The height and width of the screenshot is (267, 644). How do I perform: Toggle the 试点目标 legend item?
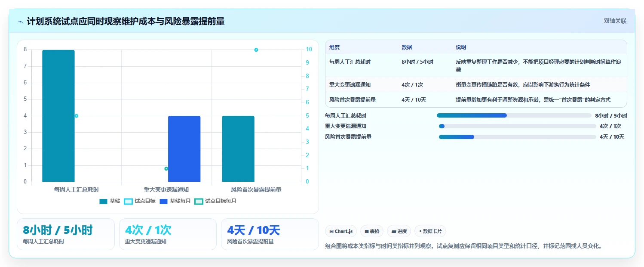(x=140, y=201)
